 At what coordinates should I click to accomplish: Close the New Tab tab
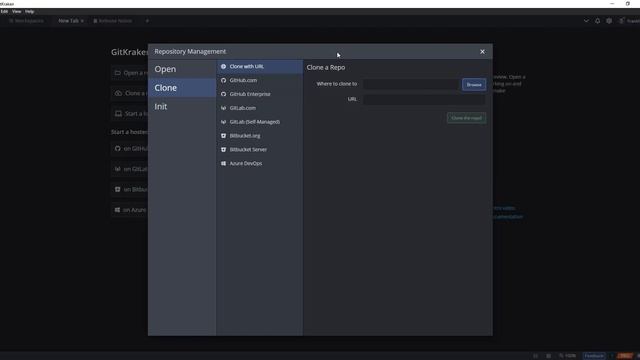click(x=82, y=21)
